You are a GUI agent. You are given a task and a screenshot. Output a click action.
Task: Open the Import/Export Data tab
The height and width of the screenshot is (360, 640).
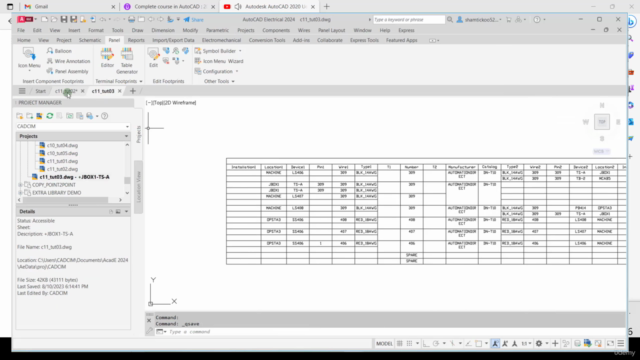click(173, 40)
